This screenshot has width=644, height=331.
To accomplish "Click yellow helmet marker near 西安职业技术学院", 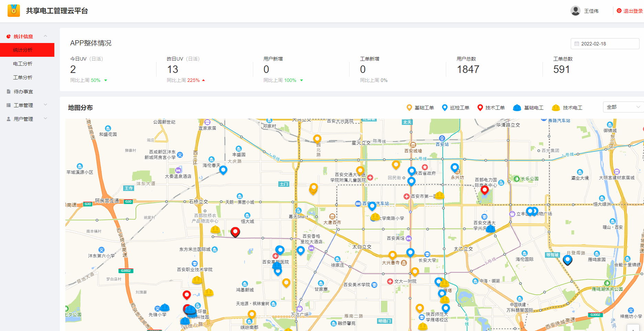I will click(197, 280).
